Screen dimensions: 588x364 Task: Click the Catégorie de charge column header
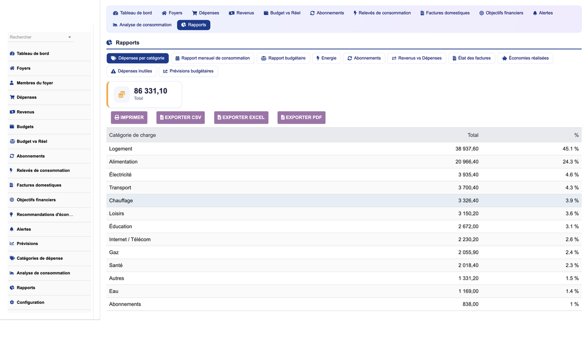132,135
